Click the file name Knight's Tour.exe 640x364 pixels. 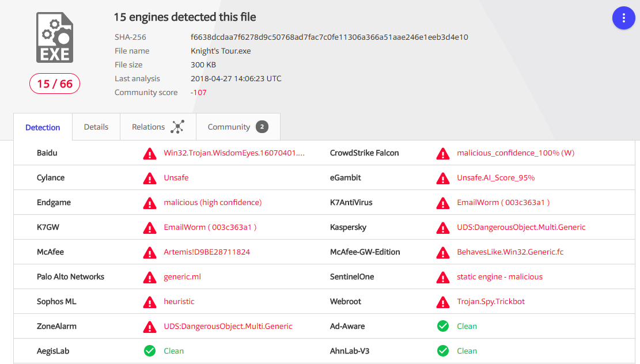coord(221,51)
